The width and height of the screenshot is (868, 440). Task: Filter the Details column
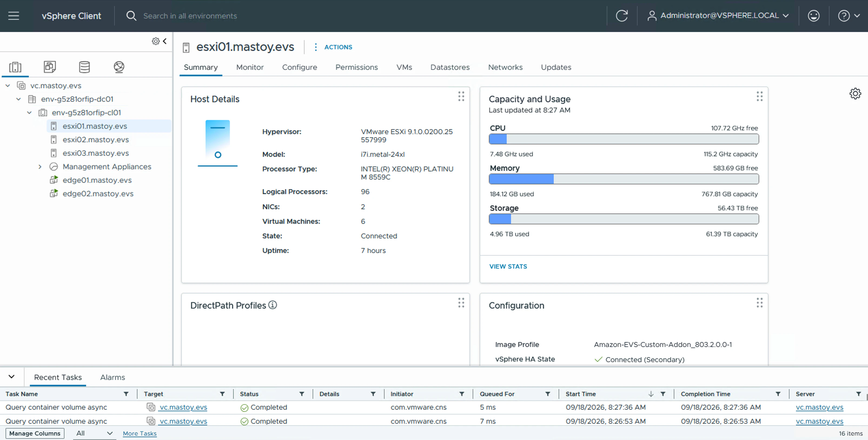(x=373, y=394)
